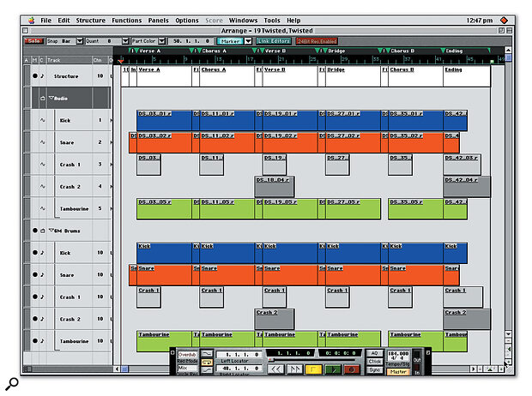Click the audio Snare track waveform icon
The width and height of the screenshot is (532, 396).
43,142
